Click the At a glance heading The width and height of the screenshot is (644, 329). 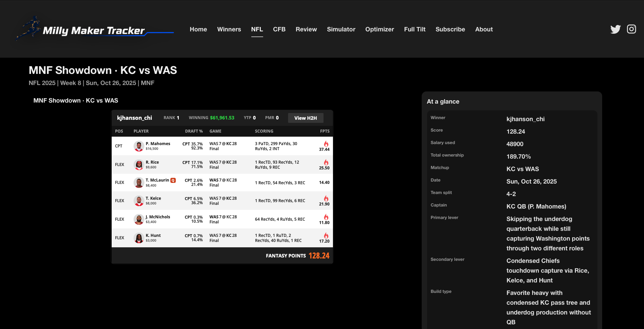(443, 102)
